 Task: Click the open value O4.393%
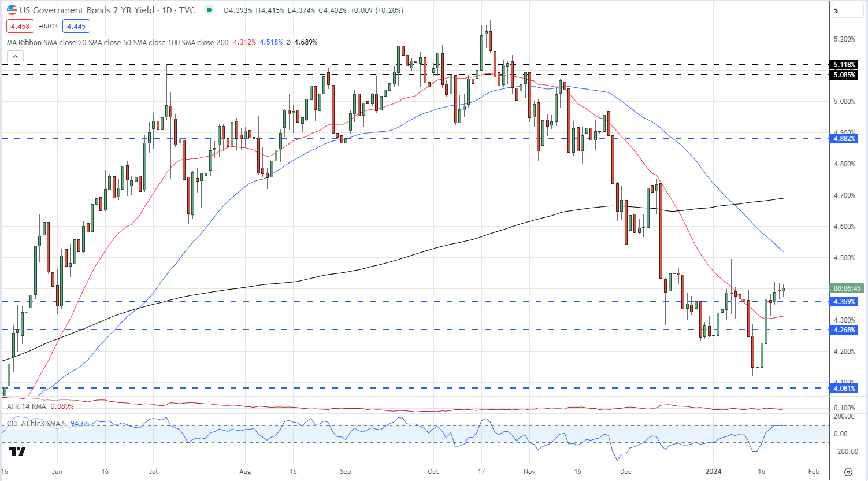pyautogui.click(x=238, y=10)
